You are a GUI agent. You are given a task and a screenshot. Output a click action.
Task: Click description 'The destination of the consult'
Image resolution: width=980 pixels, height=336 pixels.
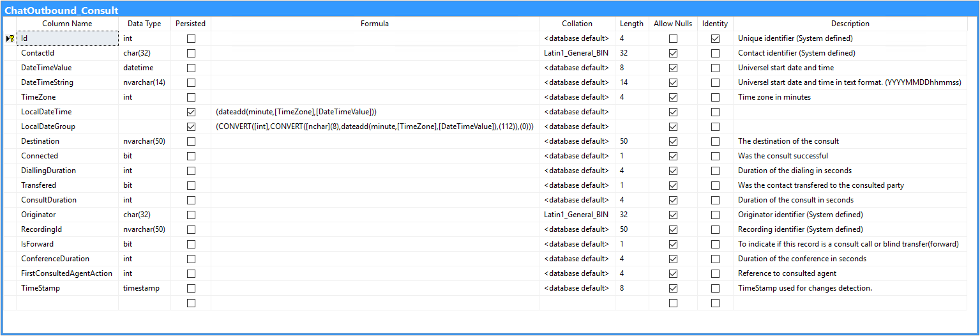(788, 141)
